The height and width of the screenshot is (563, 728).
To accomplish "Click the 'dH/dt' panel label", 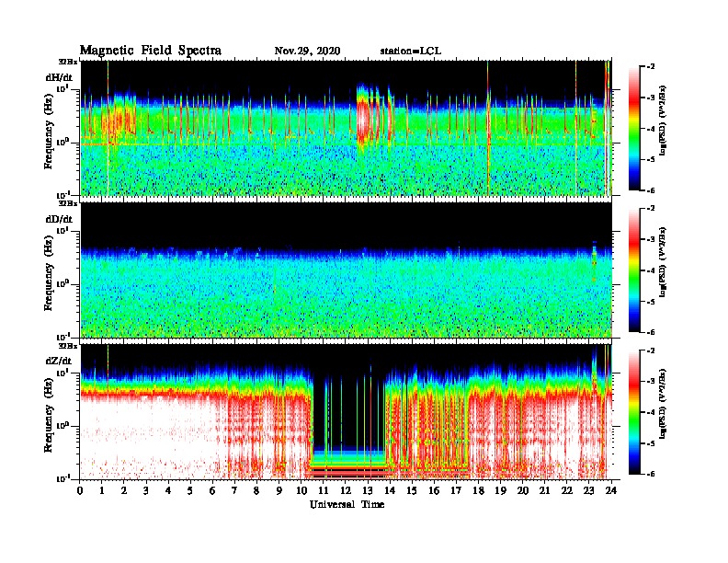I will pos(59,77).
